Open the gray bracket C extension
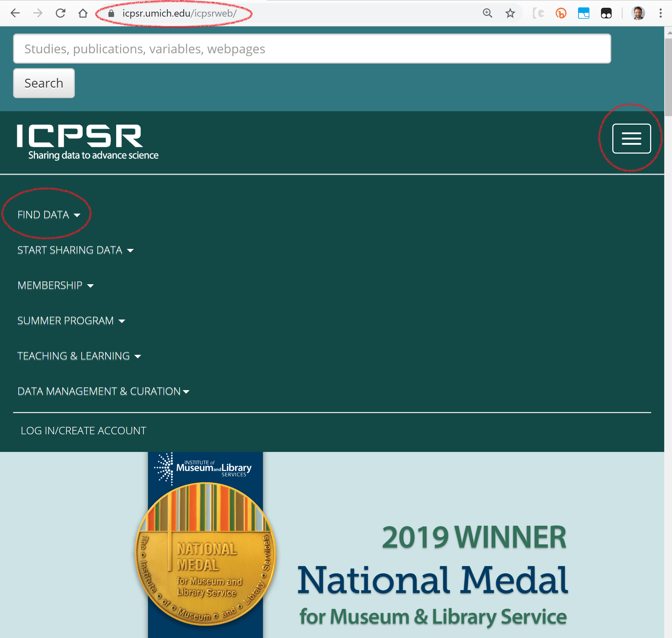672x638 pixels. click(538, 13)
